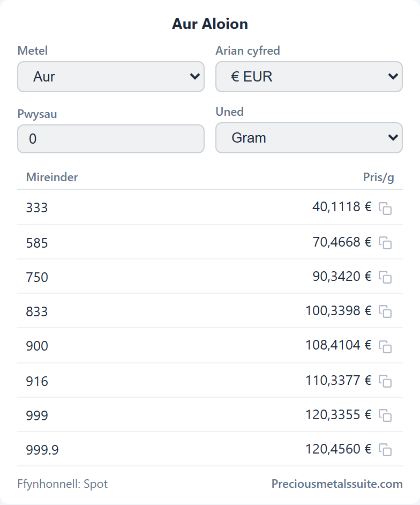Copy the 833 fineness price

(x=385, y=311)
